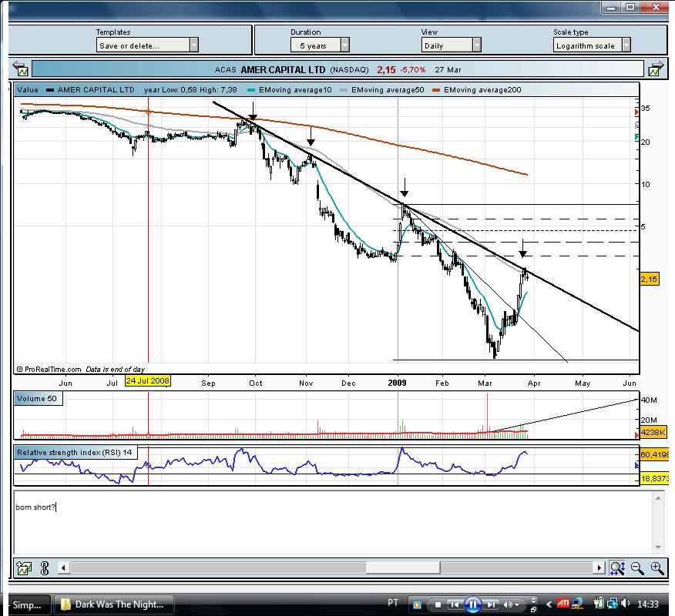Viewport: 675px width, 616px height.
Task: Click the 4238K volume value label
Action: click(653, 432)
